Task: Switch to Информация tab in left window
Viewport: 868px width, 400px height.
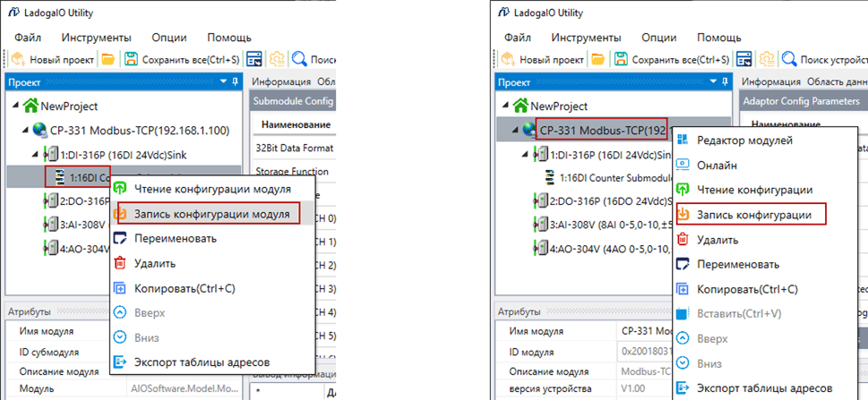Action: (281, 82)
